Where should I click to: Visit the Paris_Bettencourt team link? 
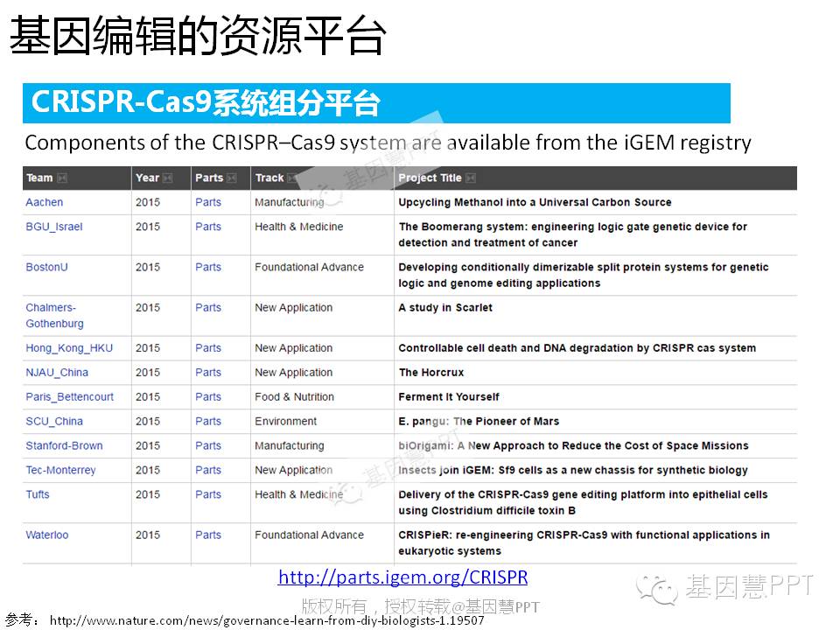pos(69,397)
